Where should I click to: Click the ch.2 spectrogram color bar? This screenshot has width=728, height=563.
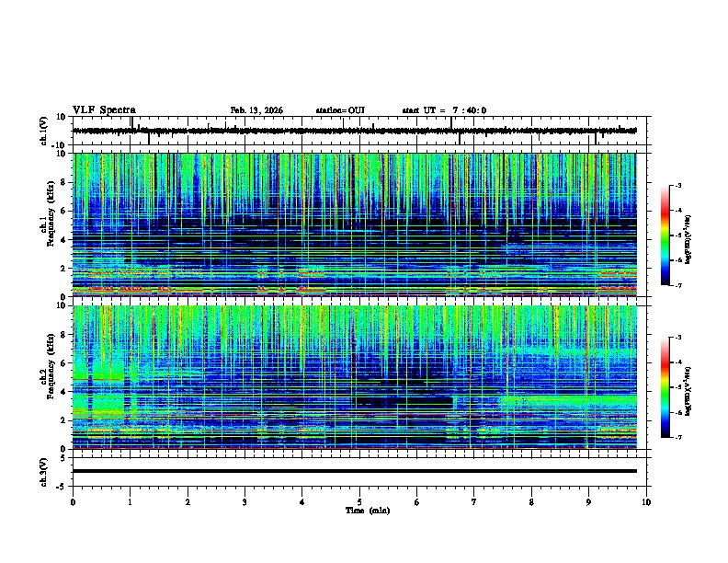(665, 387)
